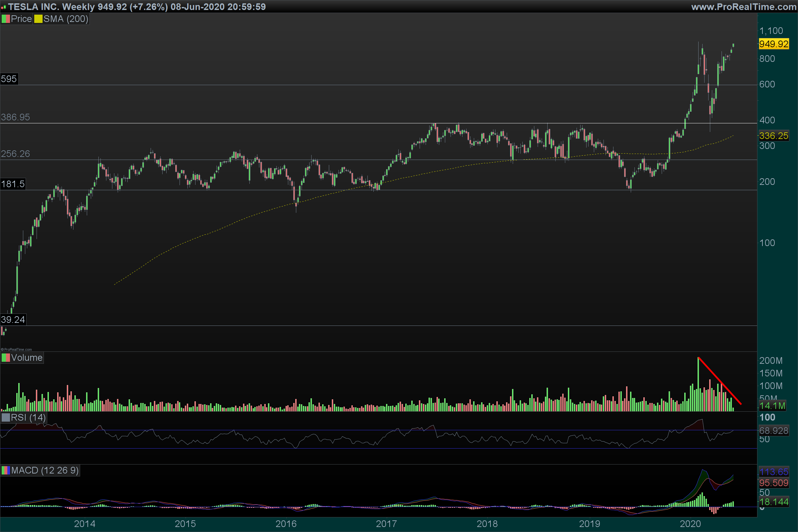The width and height of the screenshot is (798, 532).
Task: Click the Volume panel legend icon
Action: click(6, 358)
